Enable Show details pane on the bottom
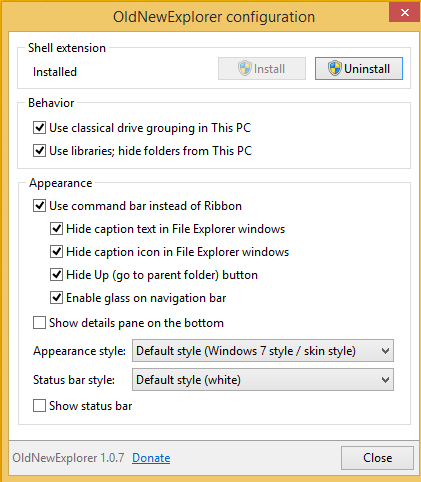The image size is (421, 482). tap(39, 323)
